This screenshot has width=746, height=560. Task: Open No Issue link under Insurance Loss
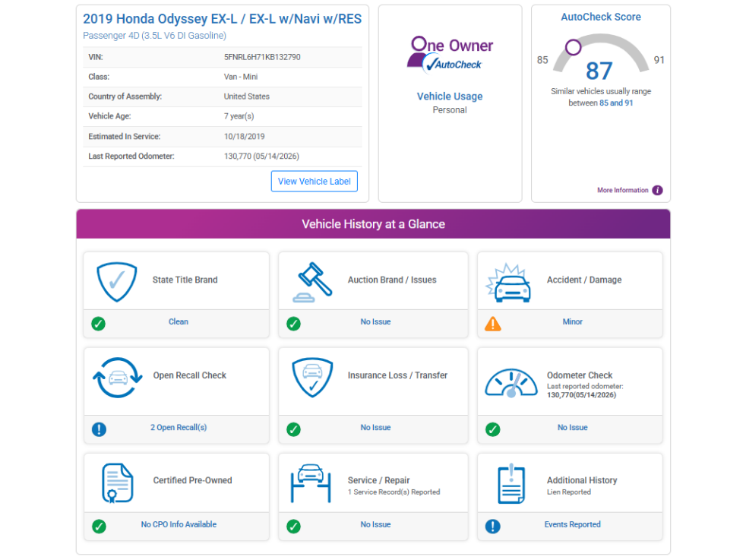375,427
